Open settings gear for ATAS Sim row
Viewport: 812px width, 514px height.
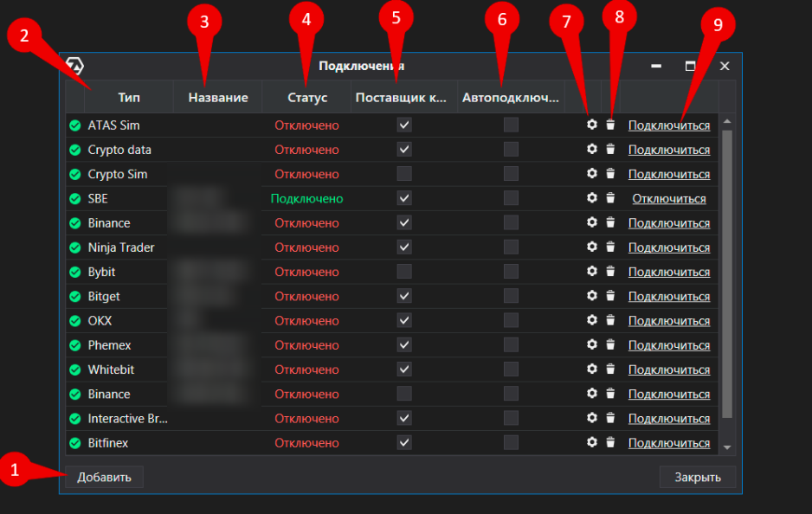pyautogui.click(x=592, y=125)
